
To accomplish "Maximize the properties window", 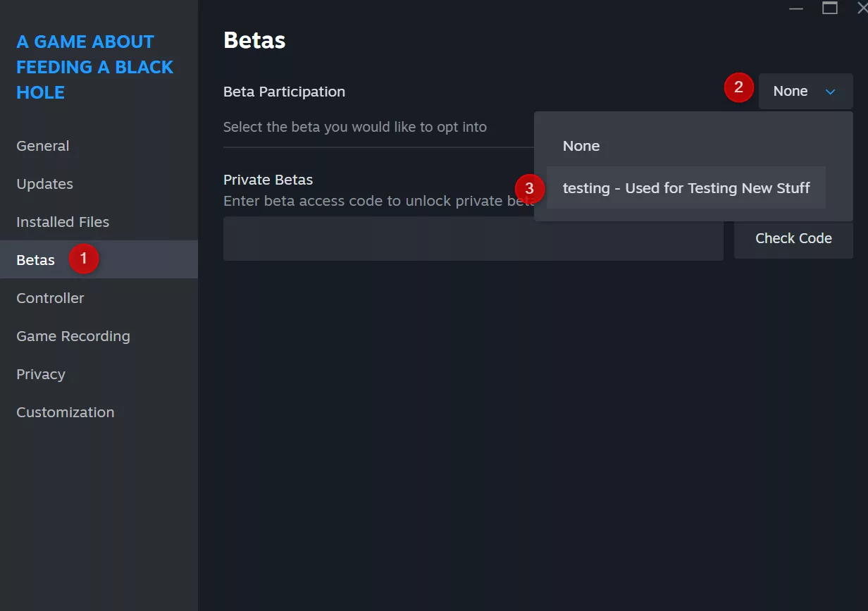I will (830, 8).
